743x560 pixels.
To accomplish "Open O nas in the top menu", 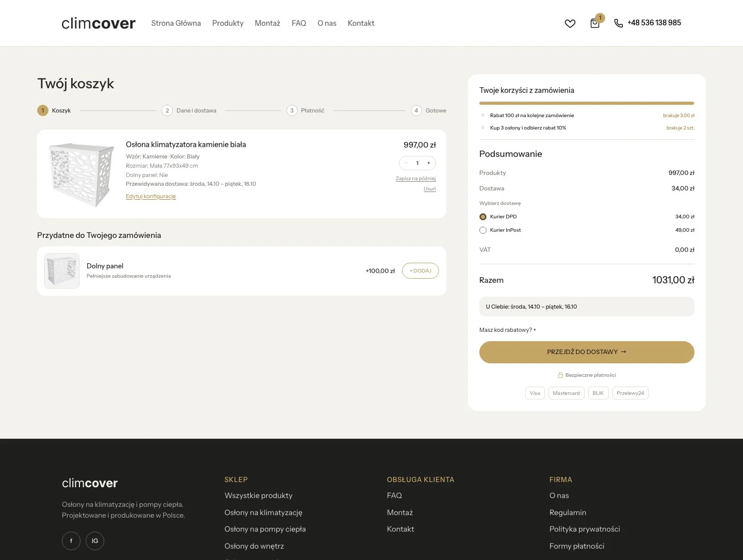I will point(327,23).
